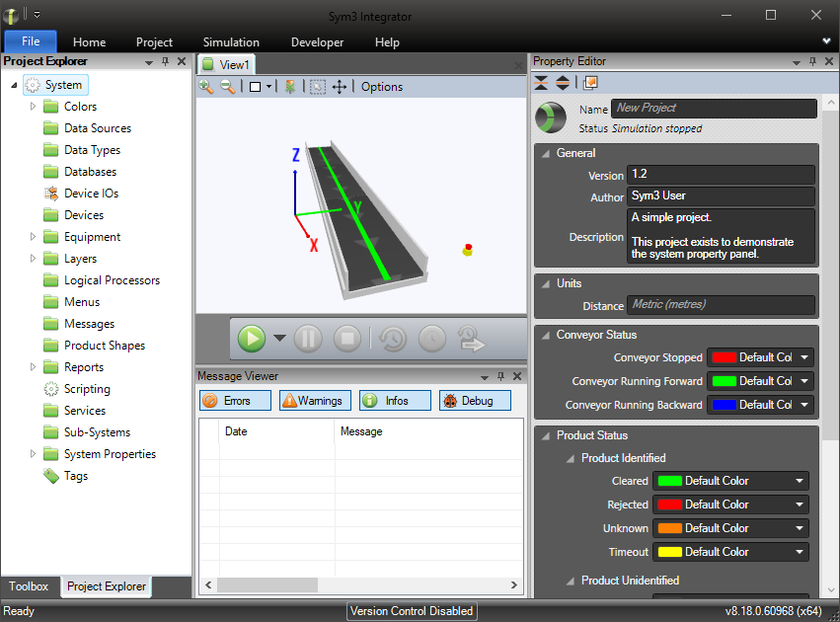Switch to the Toolbox tab
The image size is (840, 622).
click(29, 586)
